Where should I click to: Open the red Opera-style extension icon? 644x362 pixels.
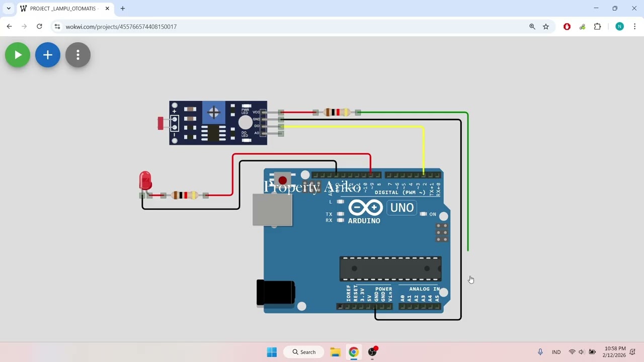coord(567,27)
